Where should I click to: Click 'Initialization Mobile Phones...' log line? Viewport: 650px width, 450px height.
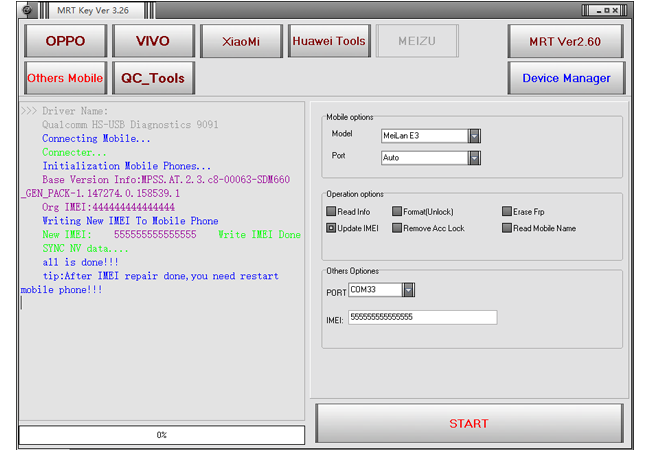tap(127, 166)
